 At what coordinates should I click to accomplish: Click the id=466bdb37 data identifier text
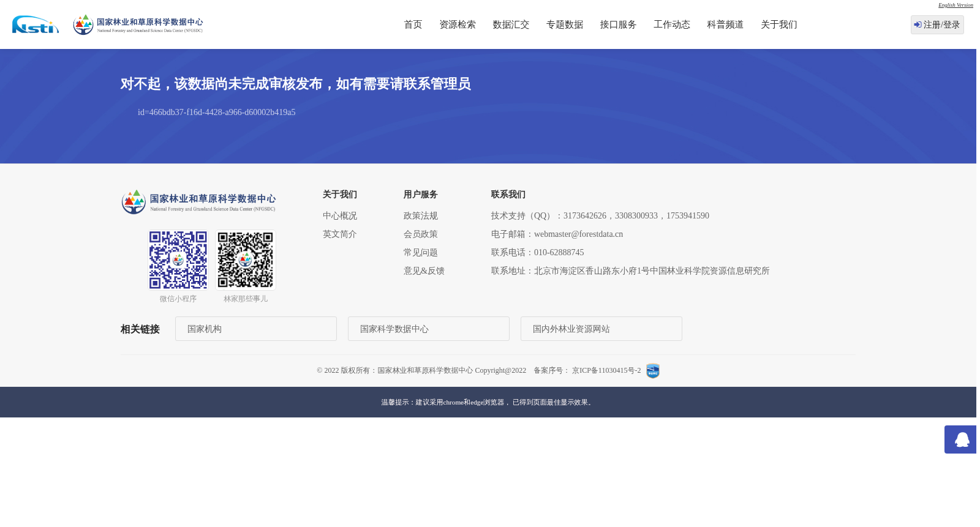217,113
